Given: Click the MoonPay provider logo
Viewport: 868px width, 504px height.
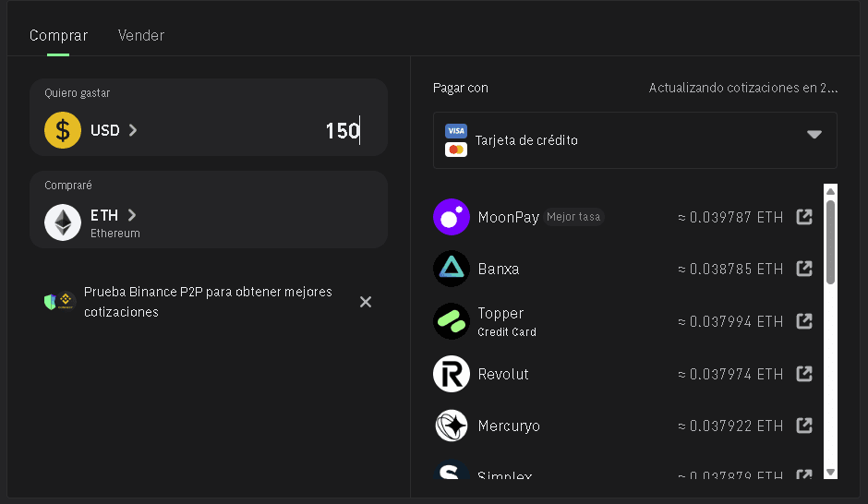Looking at the screenshot, I should pyautogui.click(x=452, y=217).
